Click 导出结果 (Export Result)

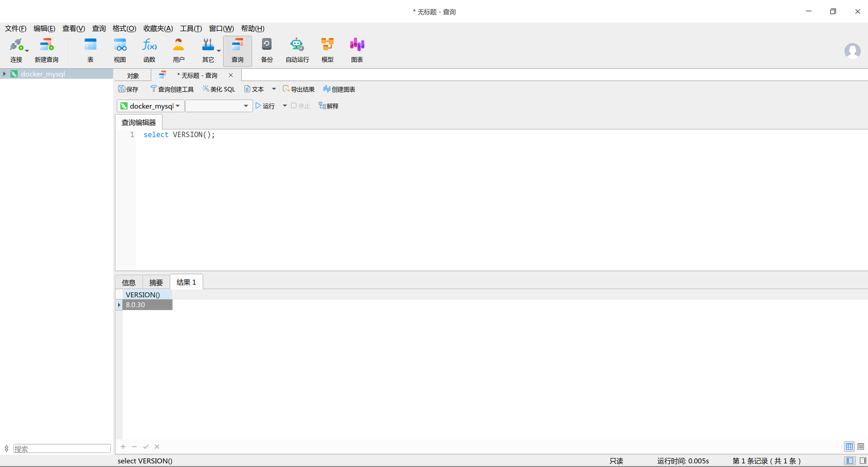[299, 89]
